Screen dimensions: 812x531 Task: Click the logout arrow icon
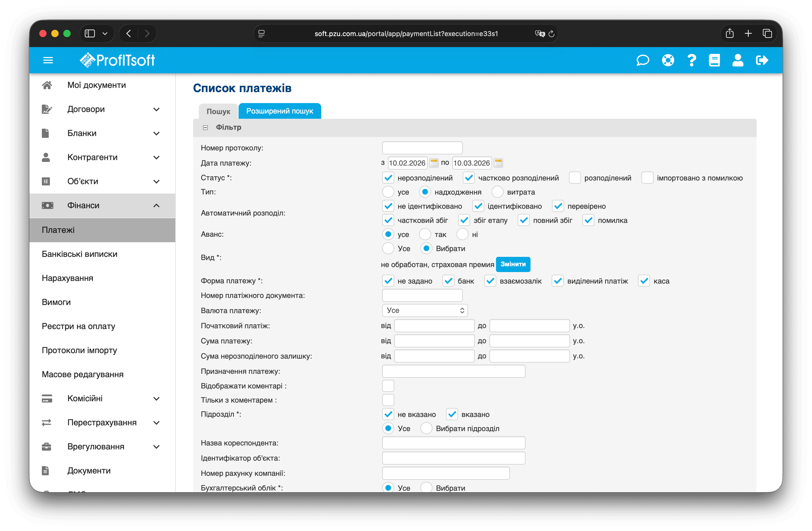762,60
